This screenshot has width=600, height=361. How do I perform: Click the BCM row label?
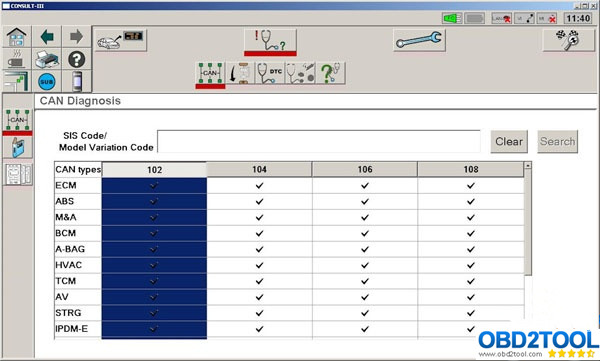click(65, 233)
